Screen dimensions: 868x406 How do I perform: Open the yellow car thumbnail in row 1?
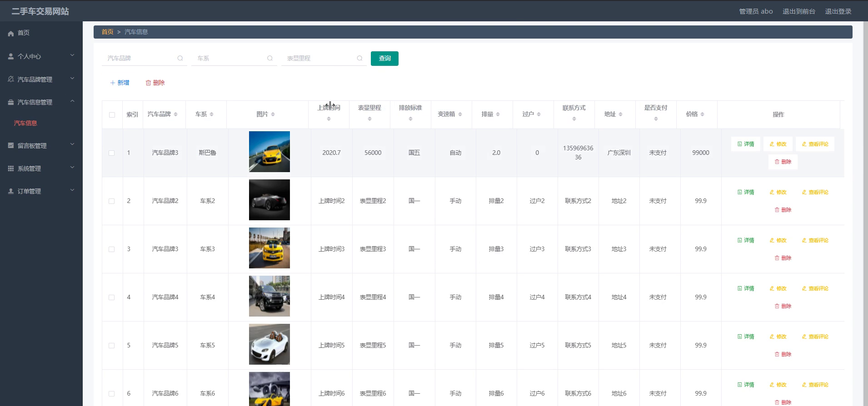click(x=269, y=152)
